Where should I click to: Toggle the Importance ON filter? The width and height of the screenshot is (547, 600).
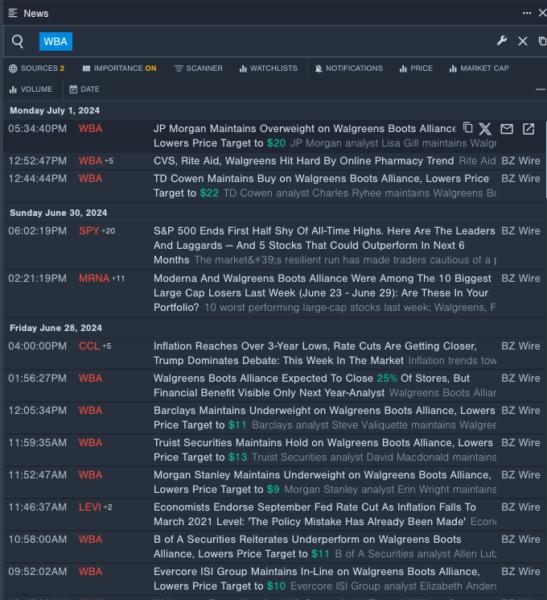[119, 68]
